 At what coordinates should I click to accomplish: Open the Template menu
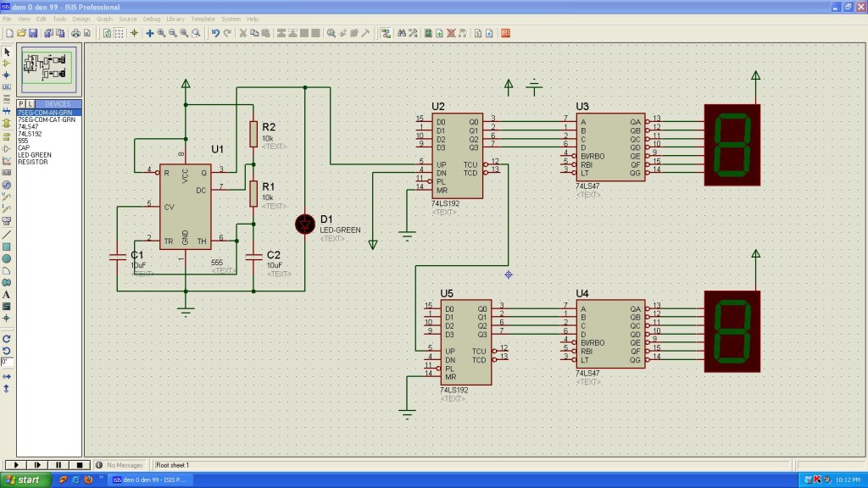pos(203,19)
